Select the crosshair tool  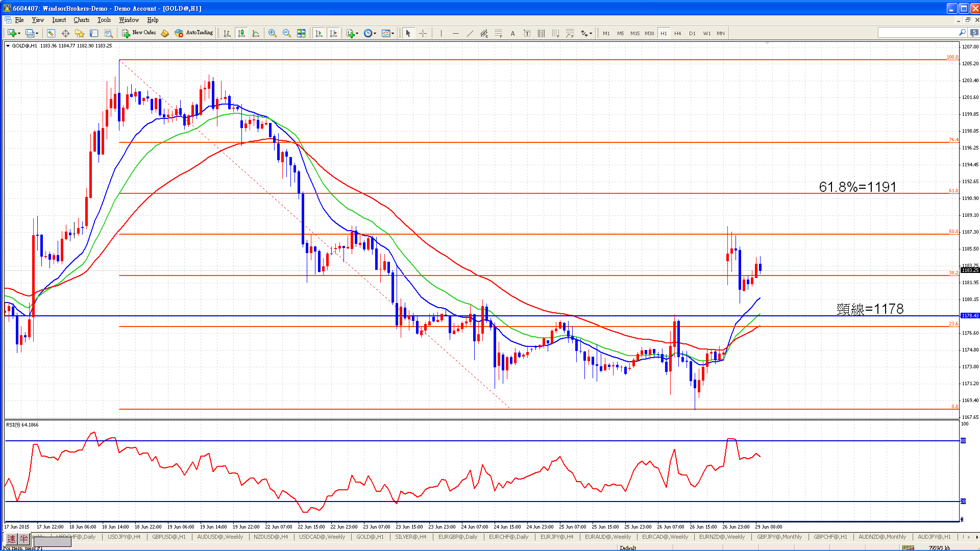tap(423, 33)
